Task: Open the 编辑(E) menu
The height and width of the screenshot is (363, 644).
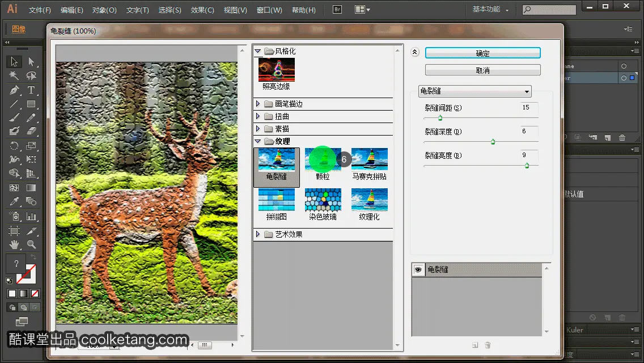Action: click(x=72, y=10)
